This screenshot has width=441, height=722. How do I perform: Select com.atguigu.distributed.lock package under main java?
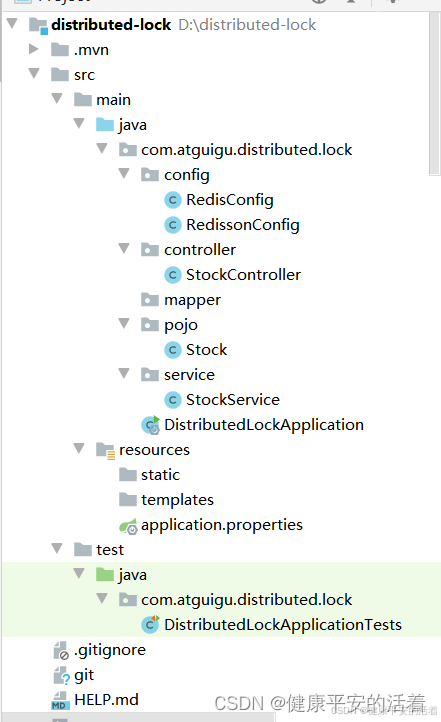[x=246, y=150]
